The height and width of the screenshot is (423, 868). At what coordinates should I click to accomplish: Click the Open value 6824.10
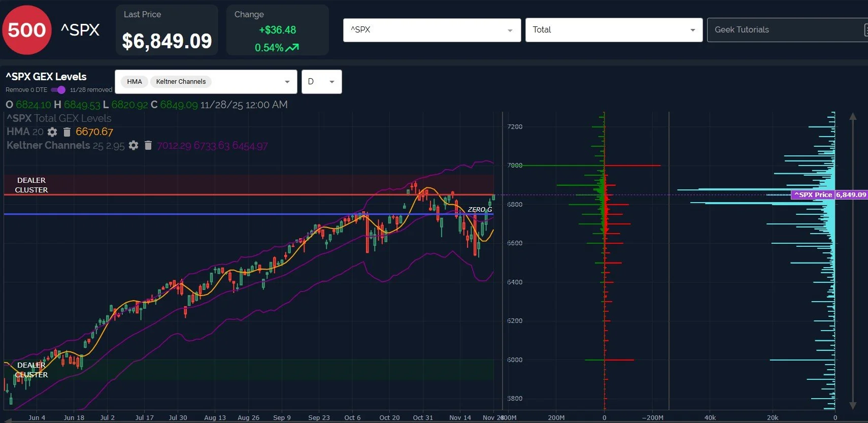[34, 105]
